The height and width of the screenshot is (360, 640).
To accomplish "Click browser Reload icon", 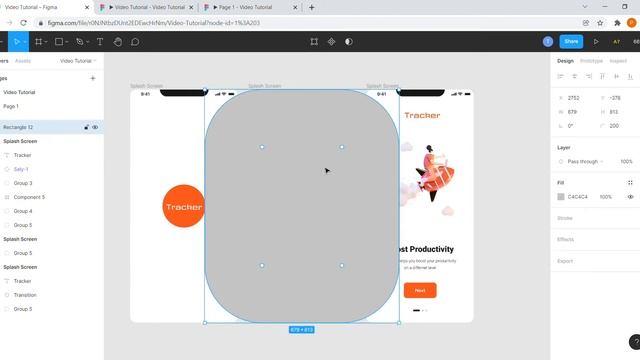I will tap(23, 23).
